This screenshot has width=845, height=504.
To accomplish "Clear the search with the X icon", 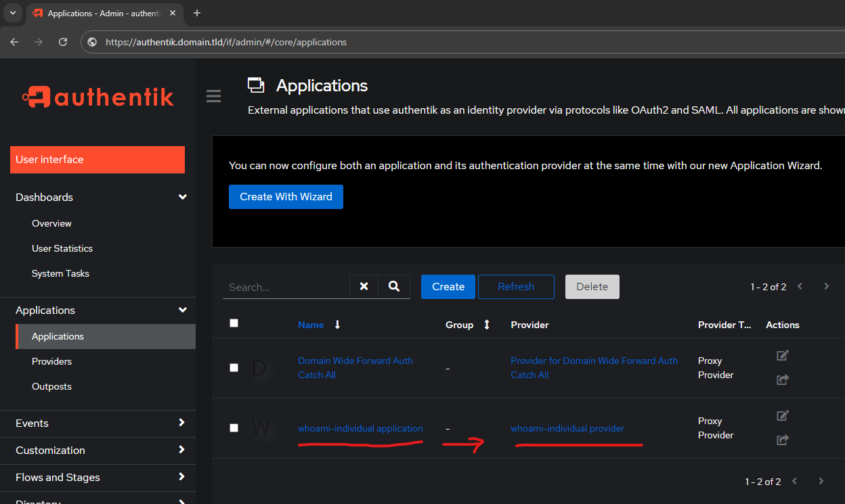I will (x=364, y=287).
